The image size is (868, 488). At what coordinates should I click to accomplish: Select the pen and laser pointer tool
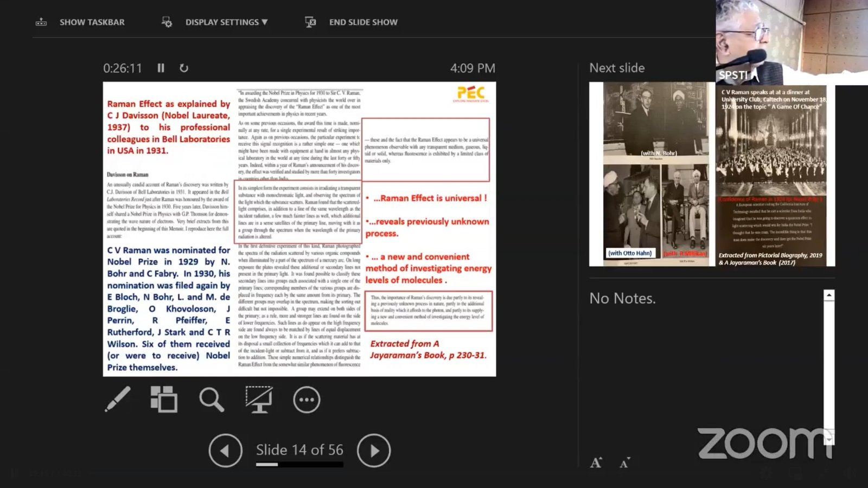click(x=118, y=400)
